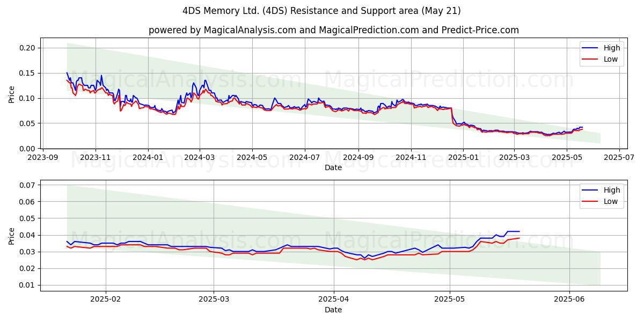Click the '2024-01' tick label on top chart
The width and height of the screenshot is (644, 322).
tap(148, 157)
